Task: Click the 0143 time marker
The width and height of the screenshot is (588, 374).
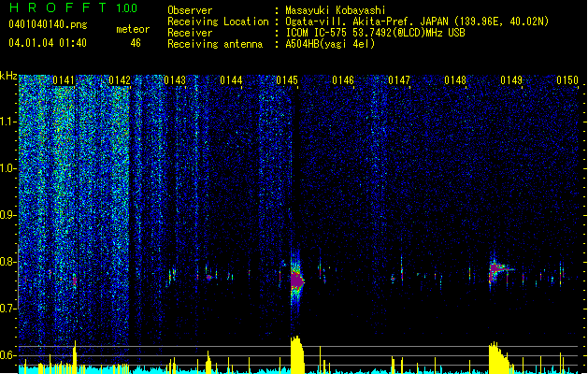Action: (x=175, y=80)
